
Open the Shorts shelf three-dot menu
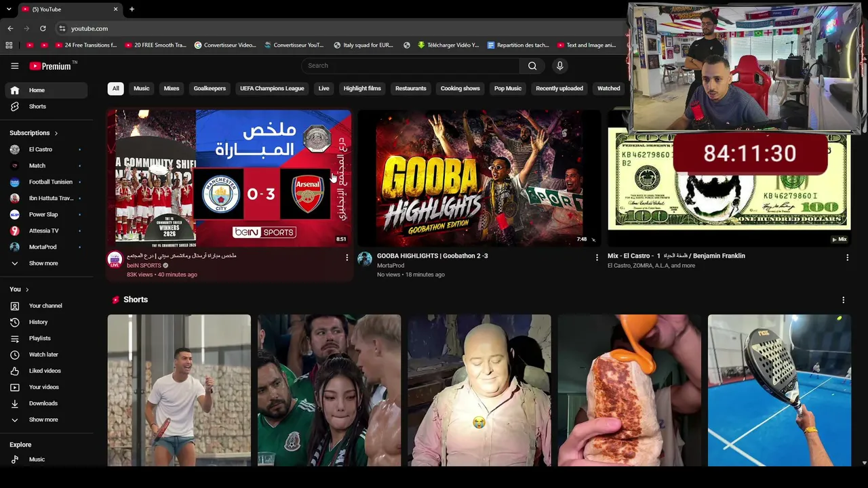coord(843,300)
